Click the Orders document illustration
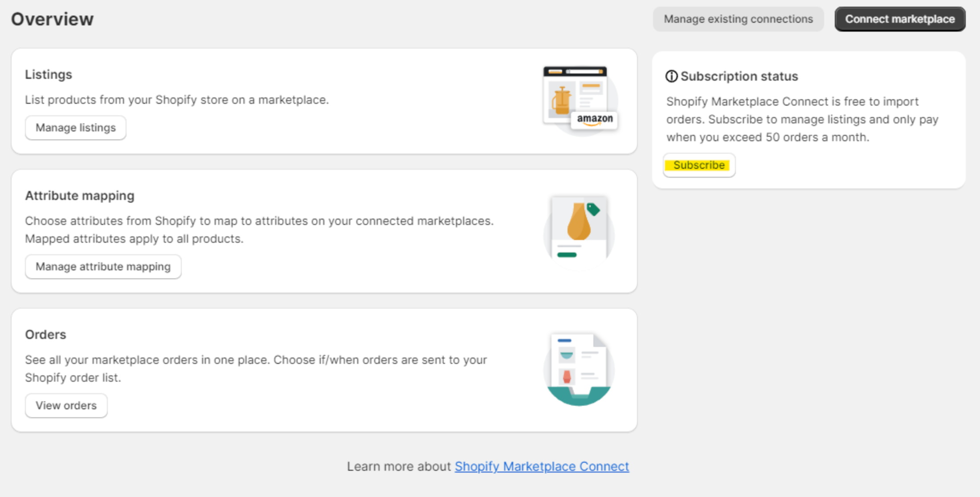This screenshot has height=497, width=980. coord(579,370)
